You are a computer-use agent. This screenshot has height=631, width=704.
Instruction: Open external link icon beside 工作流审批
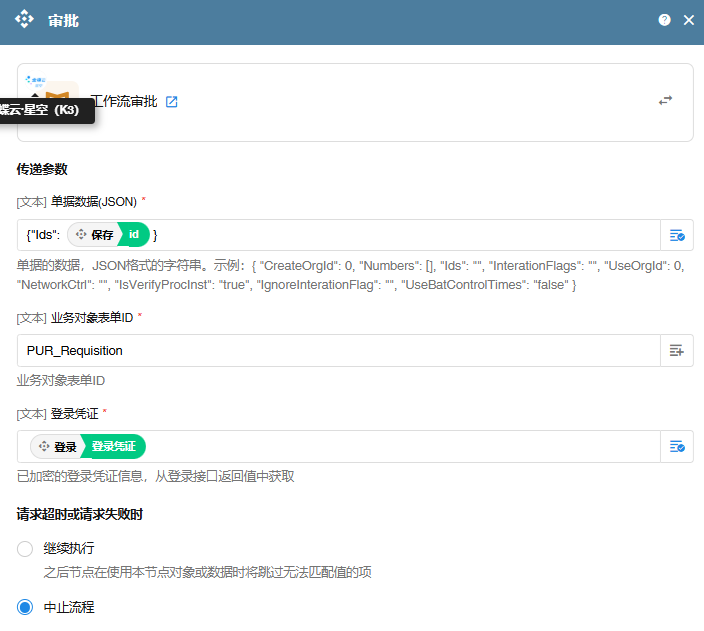pos(172,102)
